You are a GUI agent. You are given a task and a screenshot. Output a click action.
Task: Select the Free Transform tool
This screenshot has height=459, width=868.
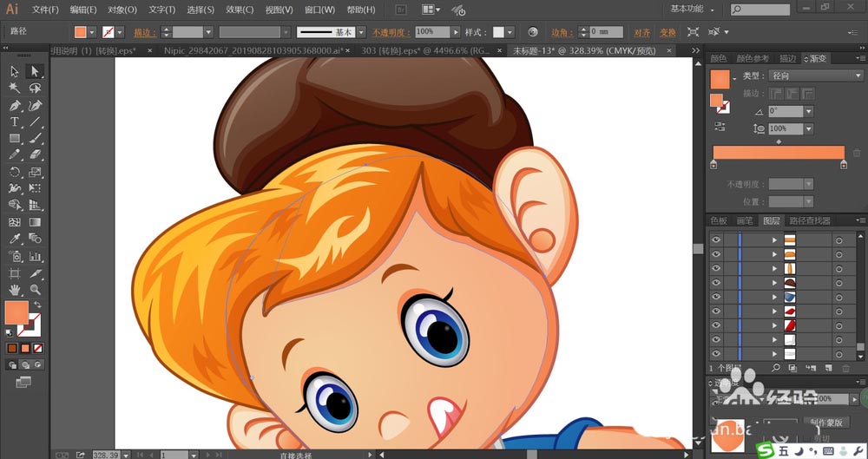35,189
